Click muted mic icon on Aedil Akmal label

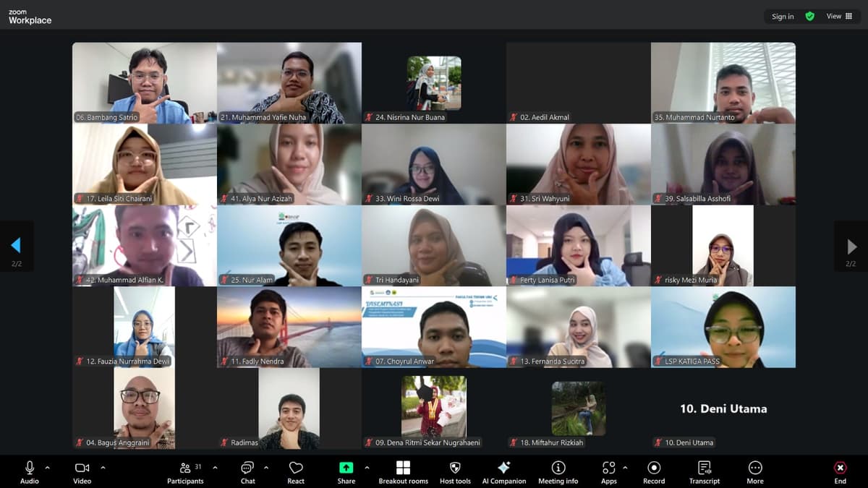514,117
